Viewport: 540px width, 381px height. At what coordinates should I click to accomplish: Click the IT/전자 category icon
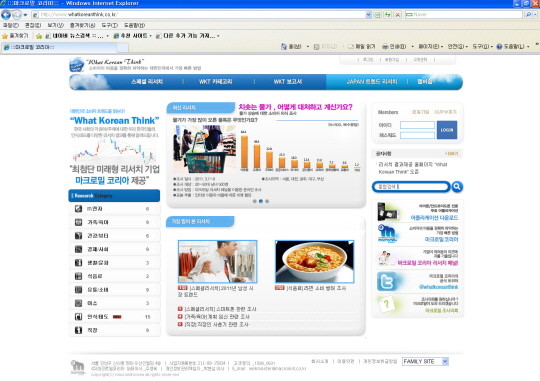(79, 209)
